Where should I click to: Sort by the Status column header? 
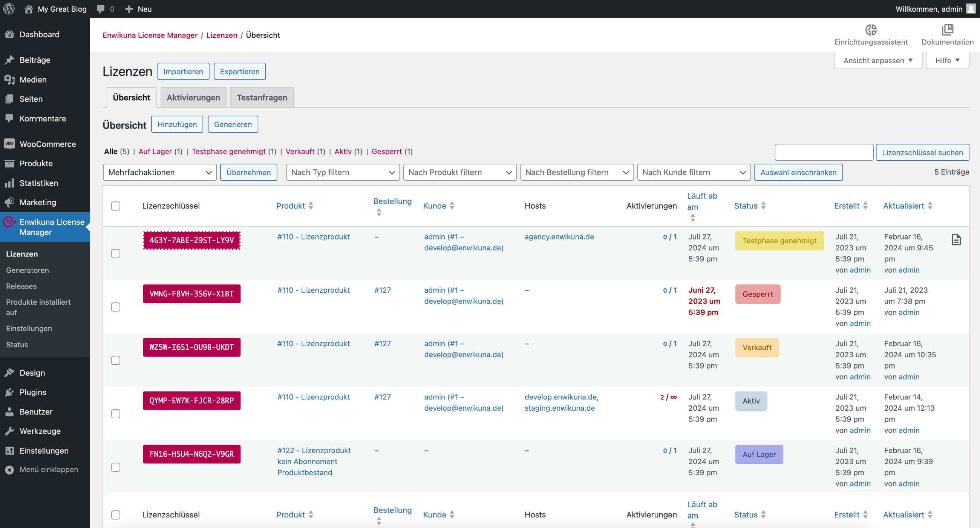(x=750, y=206)
